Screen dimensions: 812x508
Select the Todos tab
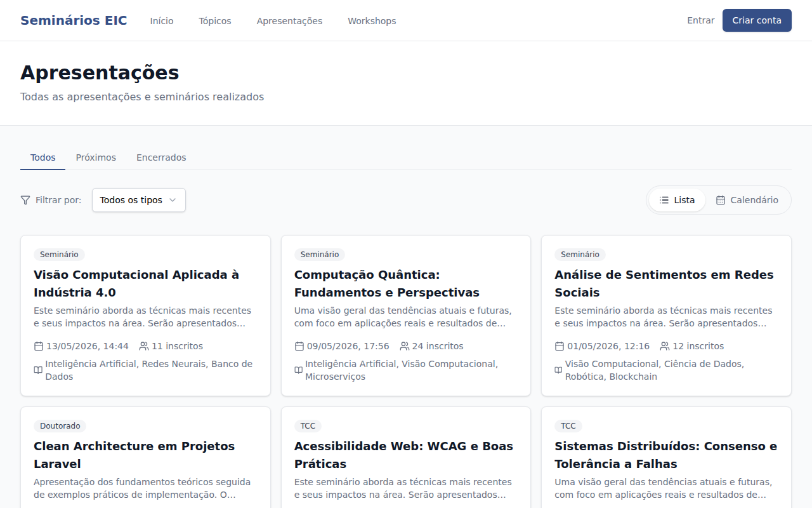pyautogui.click(x=43, y=157)
